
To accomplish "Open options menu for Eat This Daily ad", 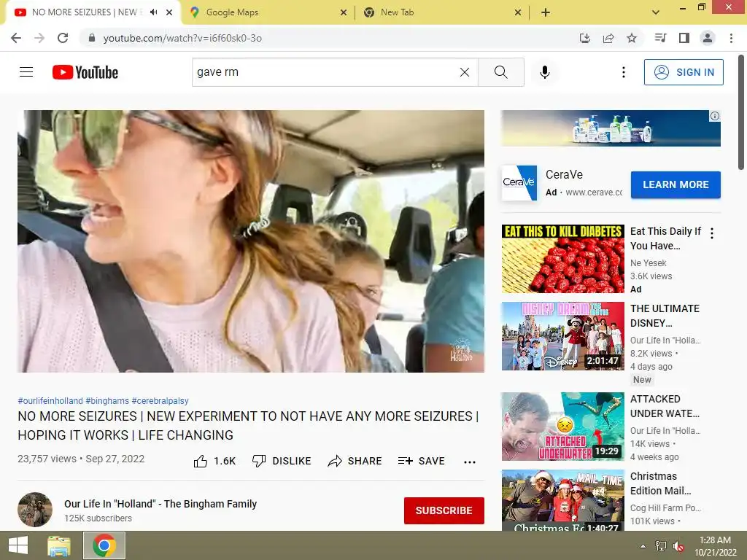I will coord(712,233).
